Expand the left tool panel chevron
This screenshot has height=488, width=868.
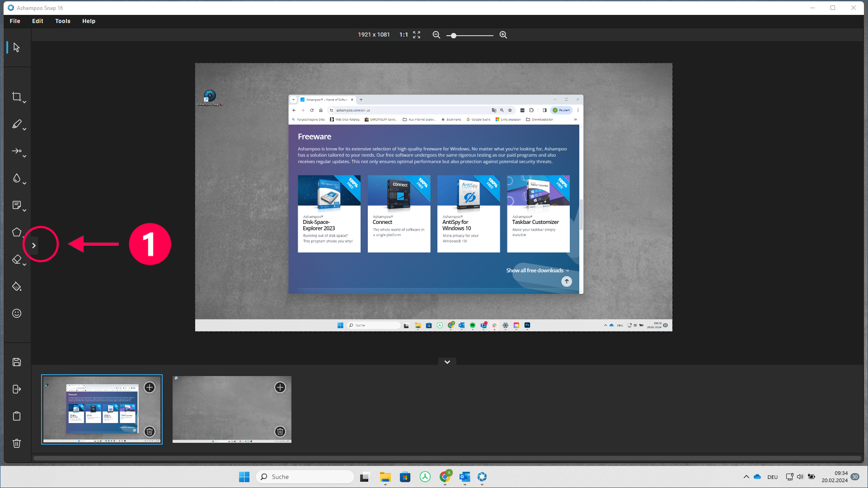click(x=34, y=246)
